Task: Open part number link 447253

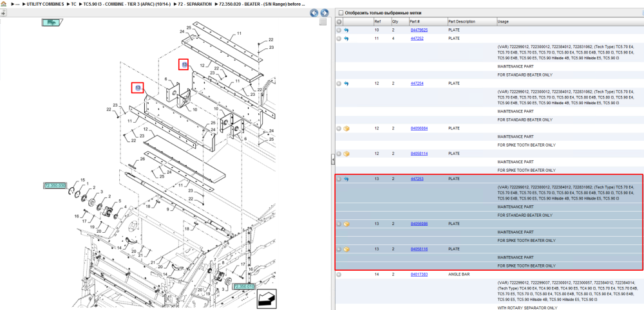Action: 417,179
